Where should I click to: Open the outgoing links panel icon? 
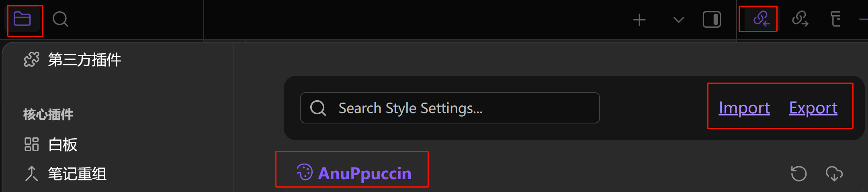point(800,19)
